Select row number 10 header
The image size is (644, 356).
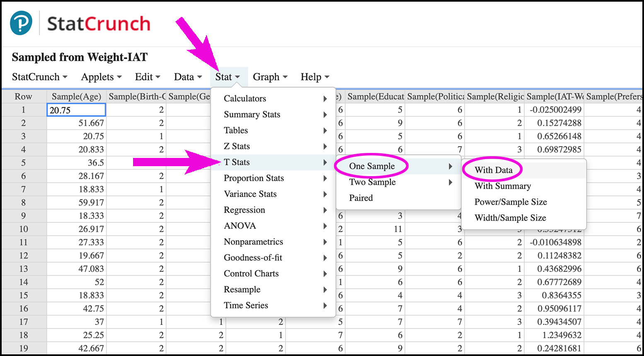tap(24, 229)
